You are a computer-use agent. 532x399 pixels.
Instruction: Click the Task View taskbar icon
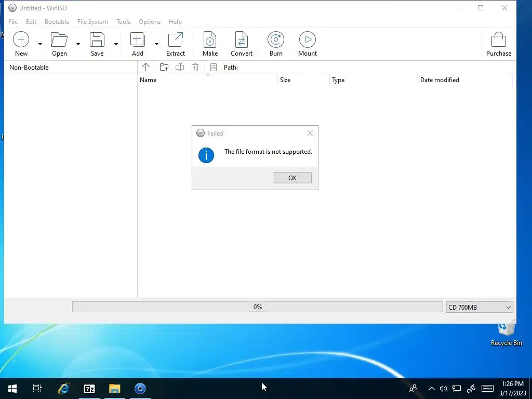37,389
